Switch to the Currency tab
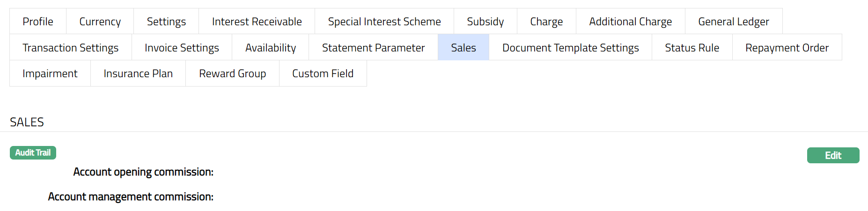The image size is (868, 211). (x=100, y=22)
